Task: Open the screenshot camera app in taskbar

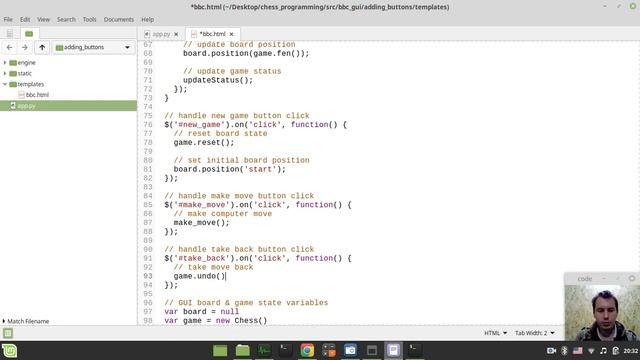Action: (x=350, y=351)
